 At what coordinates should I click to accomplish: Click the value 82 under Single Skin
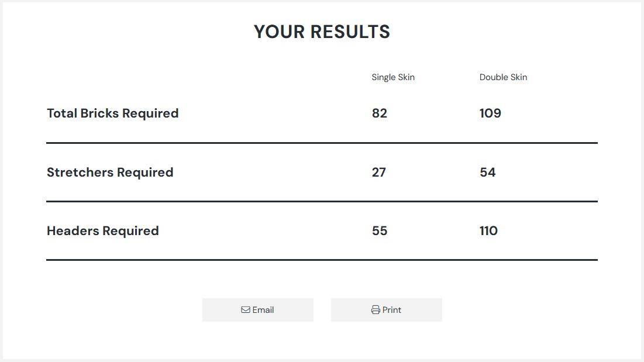[380, 113]
